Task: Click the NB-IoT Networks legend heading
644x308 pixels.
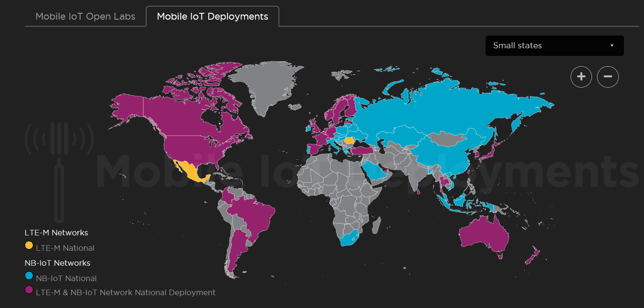Action: tap(57, 263)
